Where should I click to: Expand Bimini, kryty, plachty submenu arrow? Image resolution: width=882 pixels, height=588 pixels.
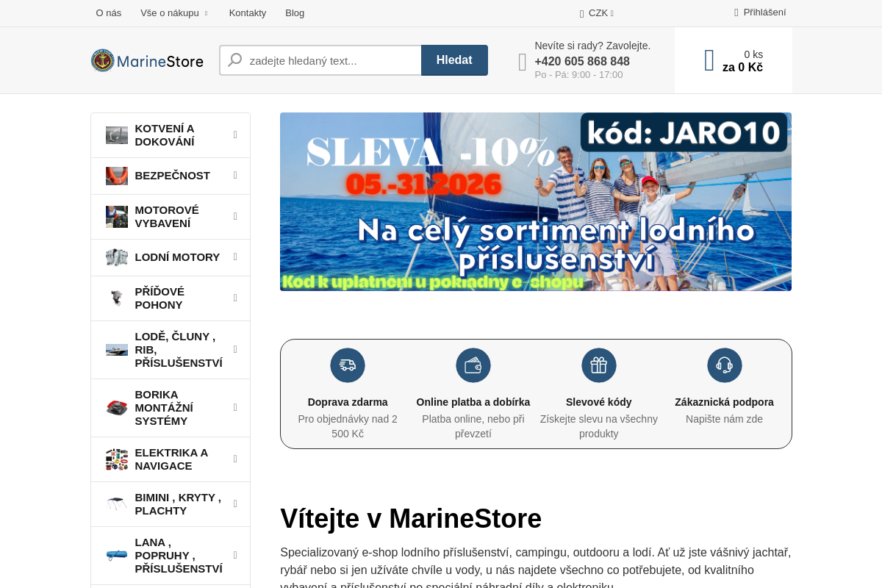[235, 503]
